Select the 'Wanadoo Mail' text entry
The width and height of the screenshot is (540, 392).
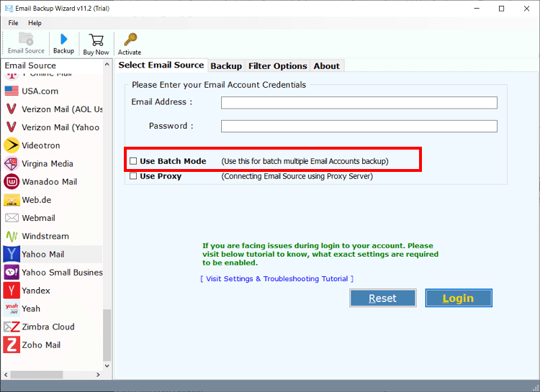[x=49, y=182]
